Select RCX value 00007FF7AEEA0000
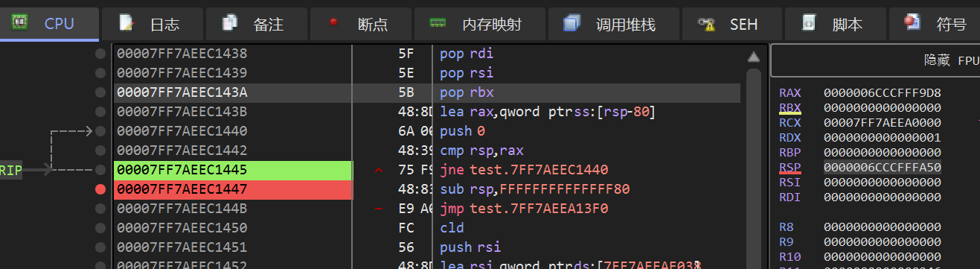The image size is (980, 269). coord(883,123)
